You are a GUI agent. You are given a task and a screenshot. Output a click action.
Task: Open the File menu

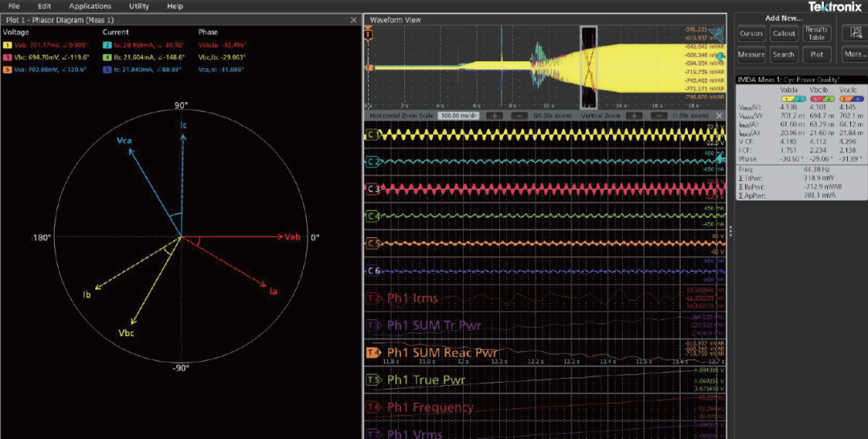tap(14, 6)
